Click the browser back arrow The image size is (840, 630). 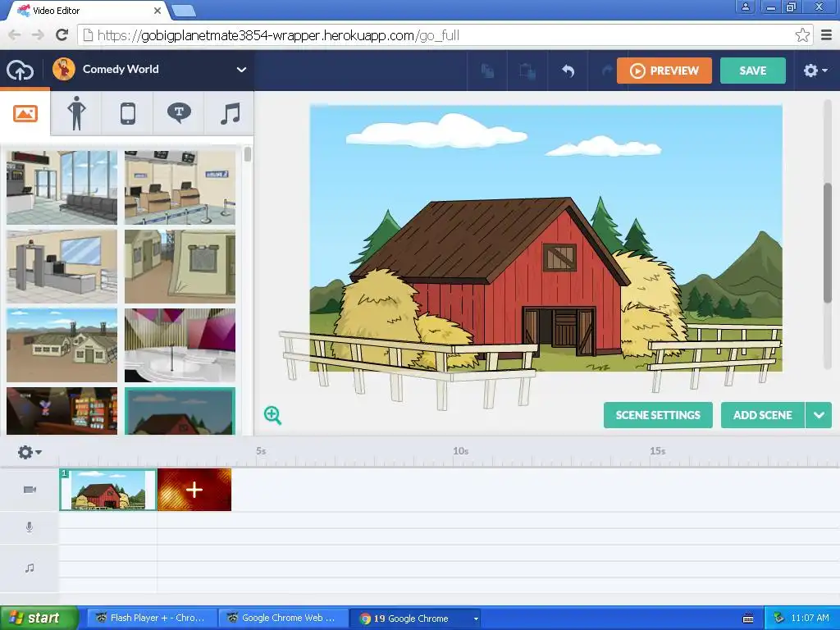(15, 35)
